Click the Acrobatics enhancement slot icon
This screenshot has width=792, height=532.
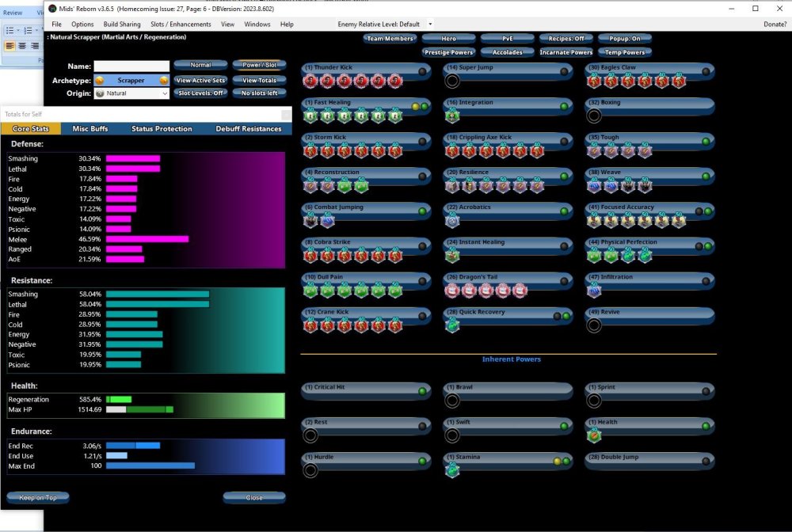(x=452, y=221)
